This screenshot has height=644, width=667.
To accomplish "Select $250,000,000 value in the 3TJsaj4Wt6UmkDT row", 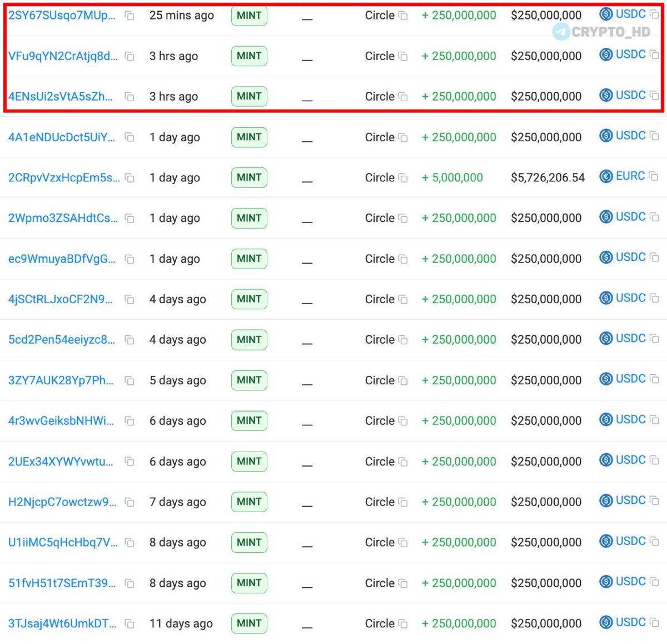I will (546, 624).
